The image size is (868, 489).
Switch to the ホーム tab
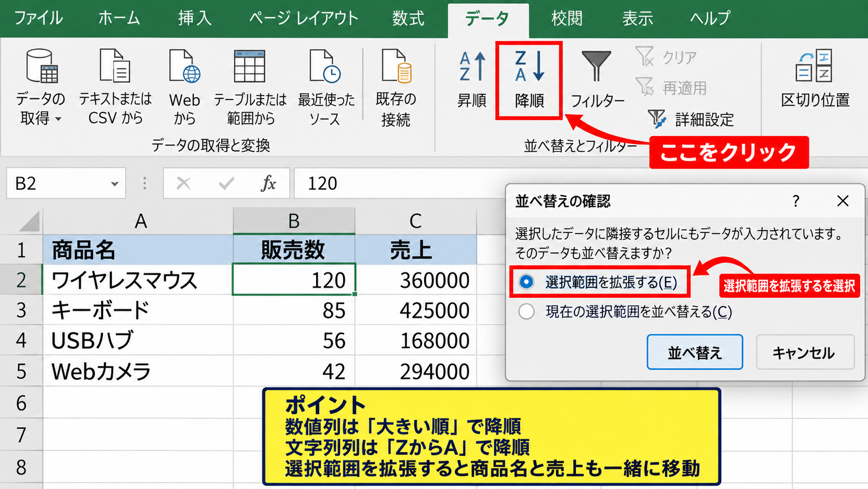pyautogui.click(x=119, y=18)
